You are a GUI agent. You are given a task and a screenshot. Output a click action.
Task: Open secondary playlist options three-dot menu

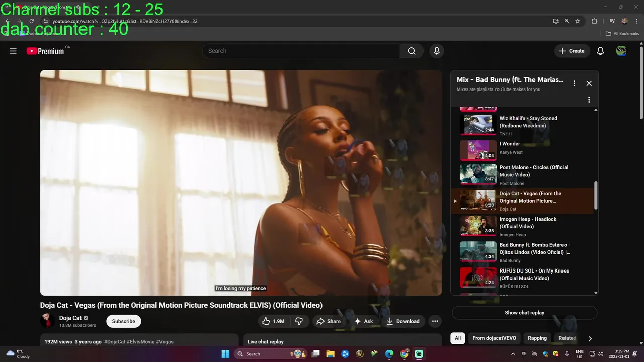coord(589,100)
